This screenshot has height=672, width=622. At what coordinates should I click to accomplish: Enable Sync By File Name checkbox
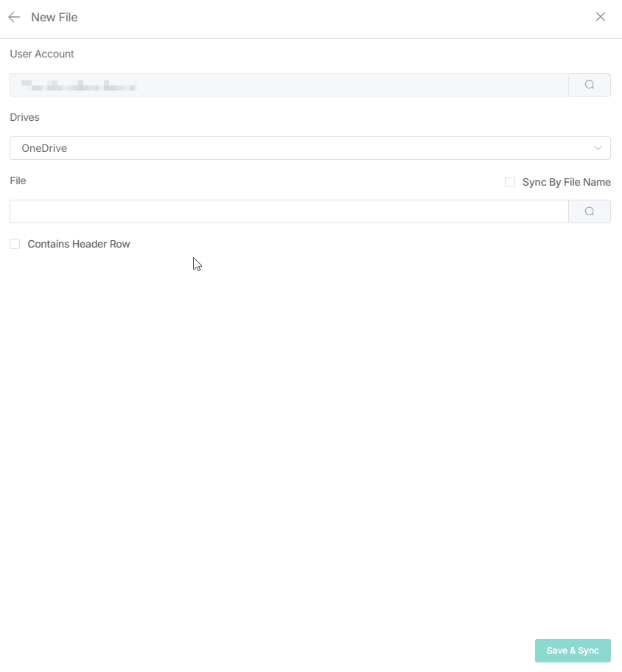click(510, 182)
